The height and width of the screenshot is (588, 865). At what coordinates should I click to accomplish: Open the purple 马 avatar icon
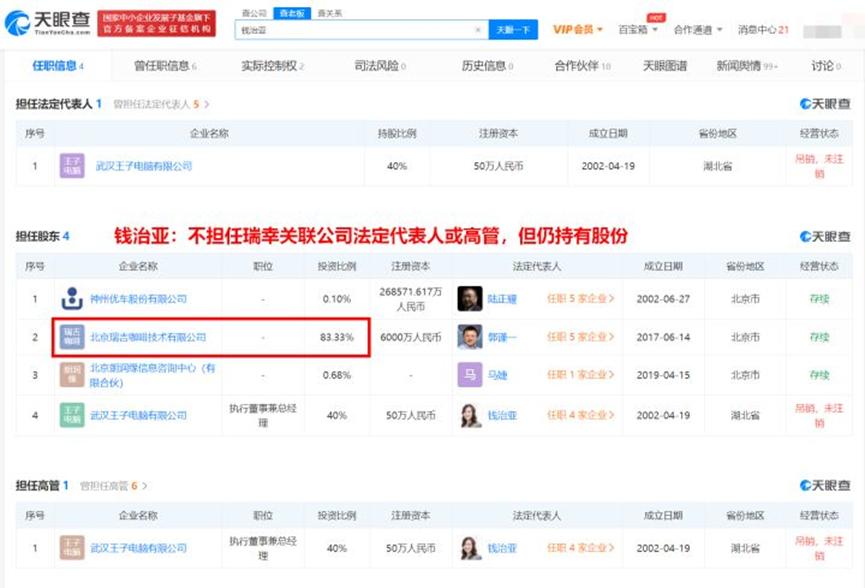(x=469, y=375)
